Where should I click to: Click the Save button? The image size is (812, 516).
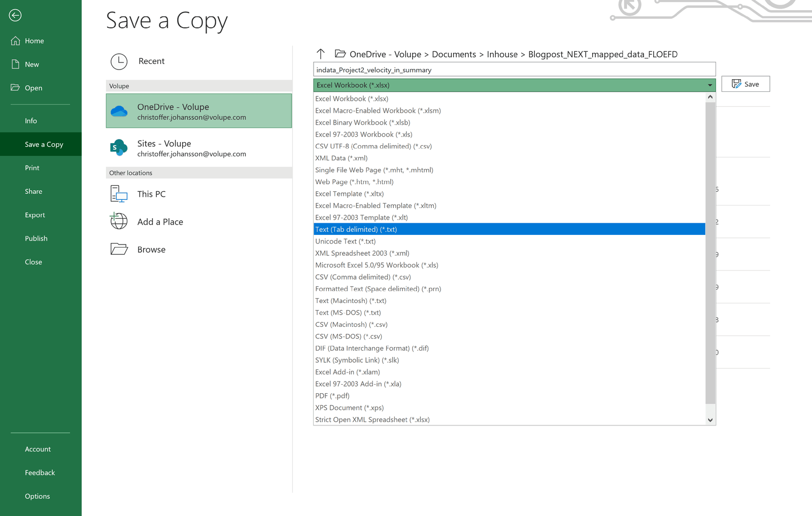(x=746, y=84)
